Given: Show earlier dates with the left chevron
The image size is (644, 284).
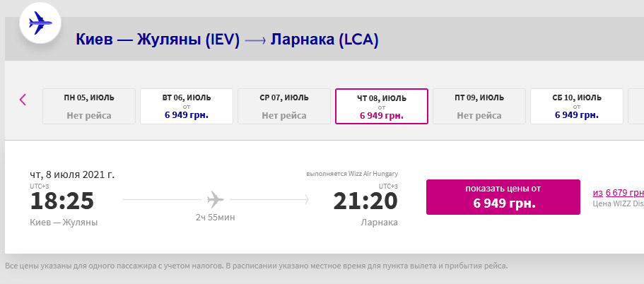Looking at the screenshot, I should pos(23,100).
